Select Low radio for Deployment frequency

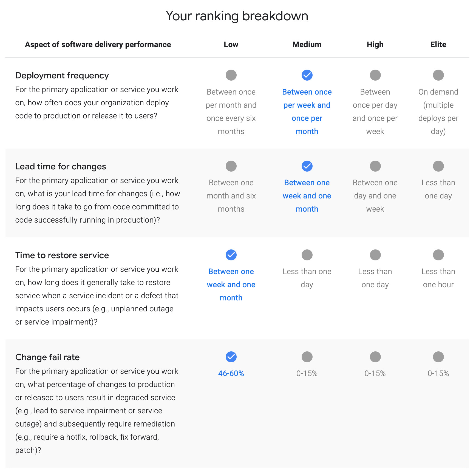tap(231, 75)
